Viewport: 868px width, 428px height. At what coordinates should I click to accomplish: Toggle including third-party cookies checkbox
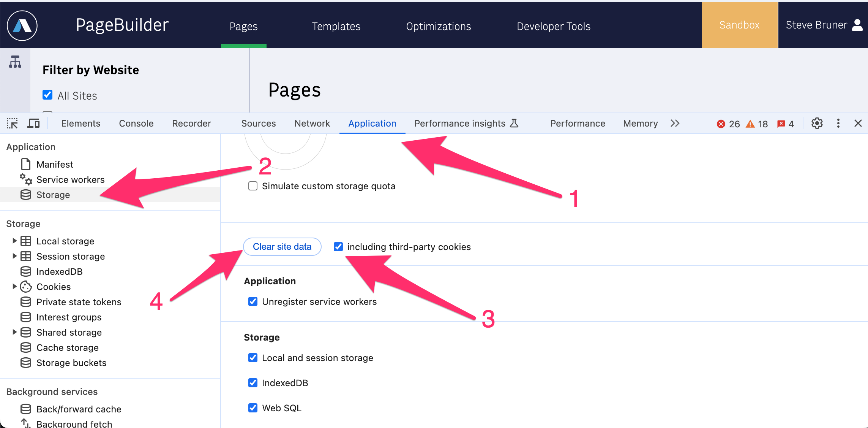(338, 247)
